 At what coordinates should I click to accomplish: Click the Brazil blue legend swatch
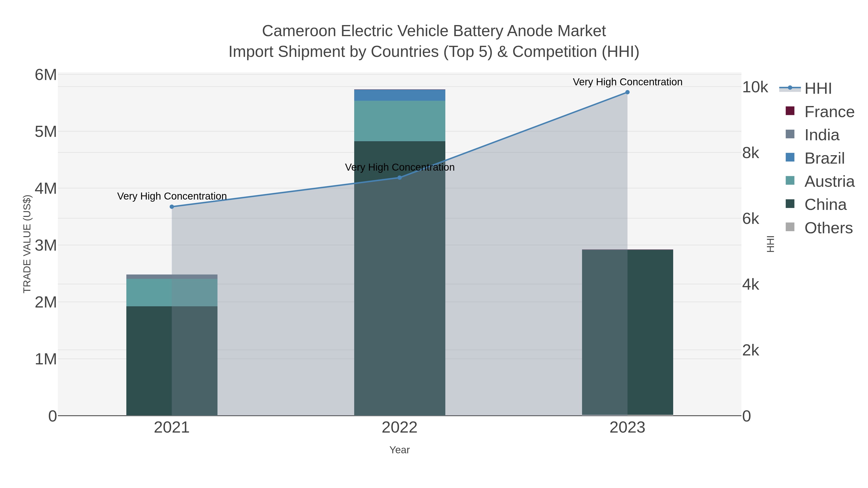click(x=790, y=157)
